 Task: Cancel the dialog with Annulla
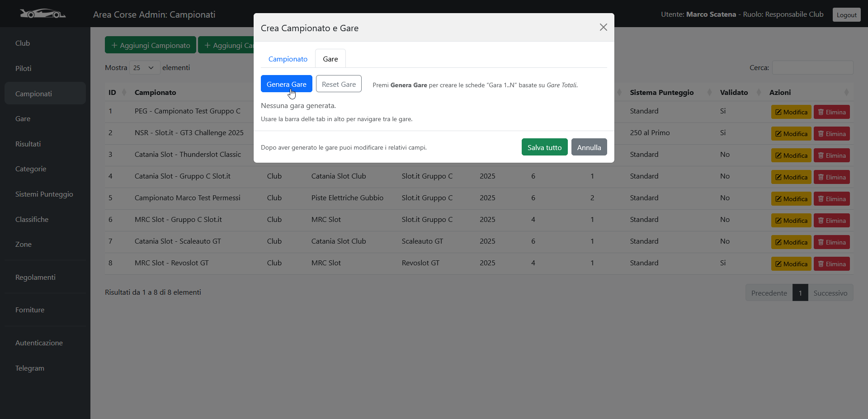click(589, 147)
